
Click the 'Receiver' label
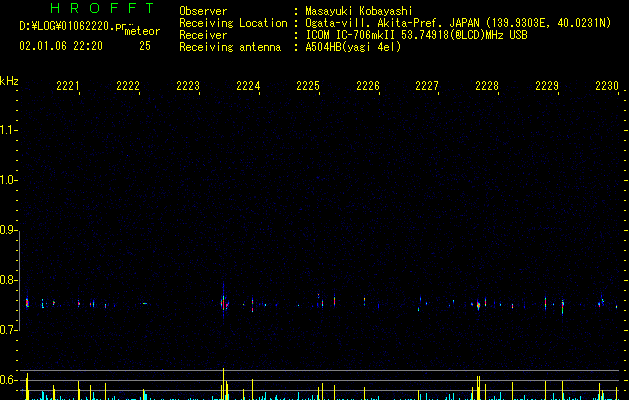[x=203, y=35]
